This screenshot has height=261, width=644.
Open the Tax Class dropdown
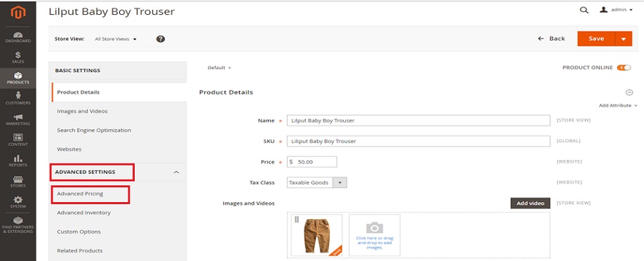pyautogui.click(x=316, y=182)
